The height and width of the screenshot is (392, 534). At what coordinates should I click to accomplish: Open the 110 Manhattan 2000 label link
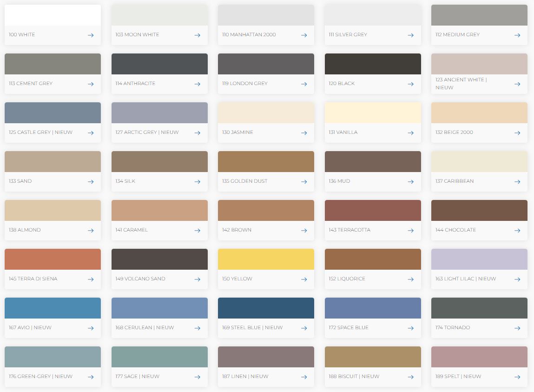point(249,35)
